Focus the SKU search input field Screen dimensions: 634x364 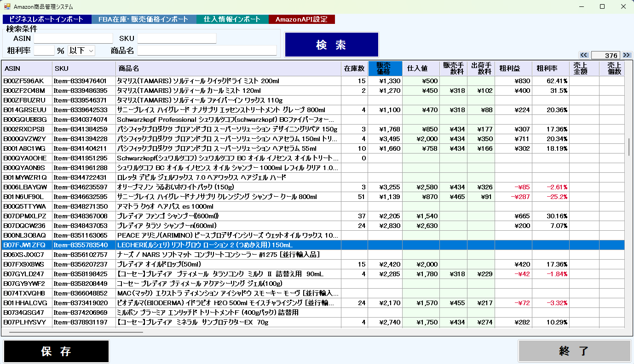(177, 39)
